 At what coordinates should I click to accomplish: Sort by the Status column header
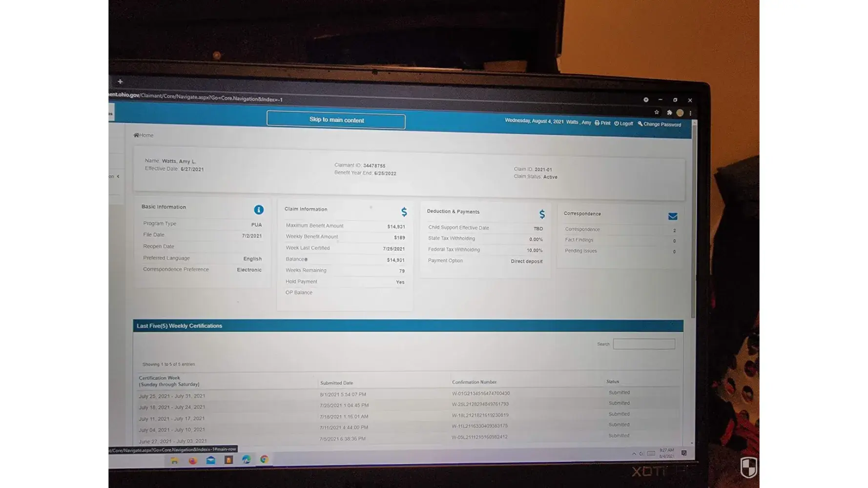613,382
